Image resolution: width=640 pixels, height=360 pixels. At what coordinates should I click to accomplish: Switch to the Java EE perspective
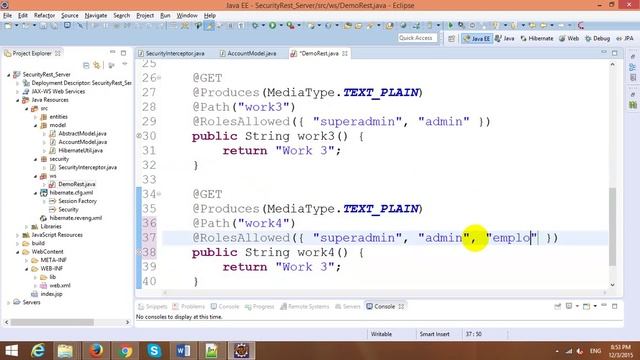(x=476, y=38)
